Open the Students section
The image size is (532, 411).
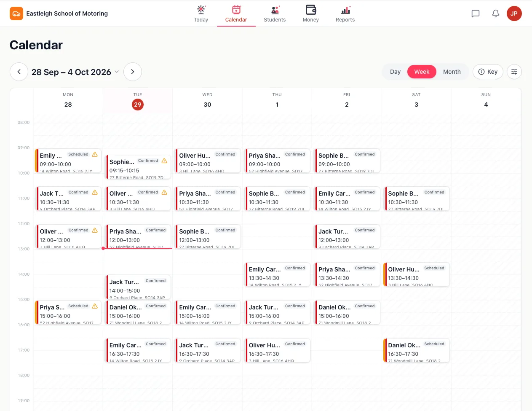click(275, 14)
